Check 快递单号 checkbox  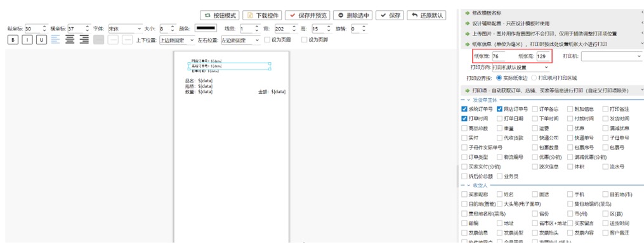tap(570, 138)
